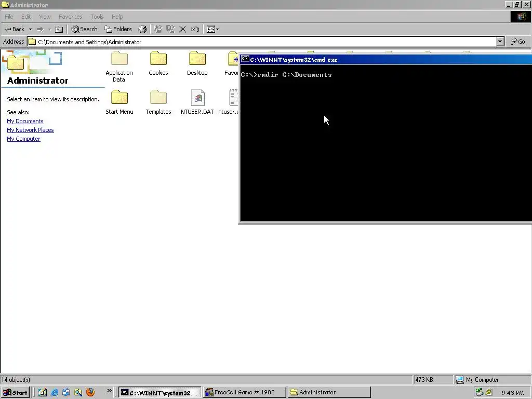Click the Undo toolbar icon
This screenshot has width=532, height=399.
(x=195, y=29)
